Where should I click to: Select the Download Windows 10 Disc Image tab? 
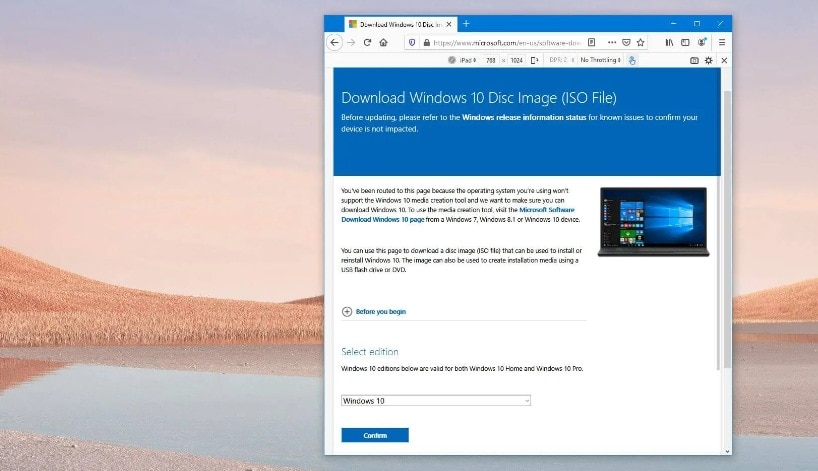coord(401,25)
